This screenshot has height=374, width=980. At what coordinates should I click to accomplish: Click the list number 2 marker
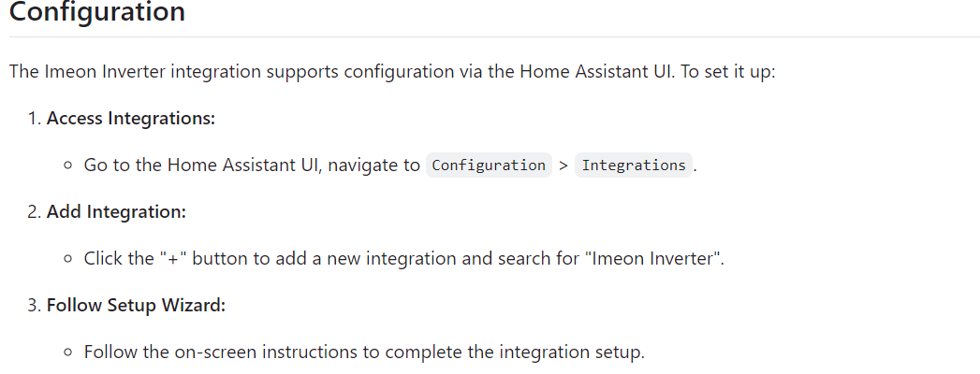tap(35, 212)
